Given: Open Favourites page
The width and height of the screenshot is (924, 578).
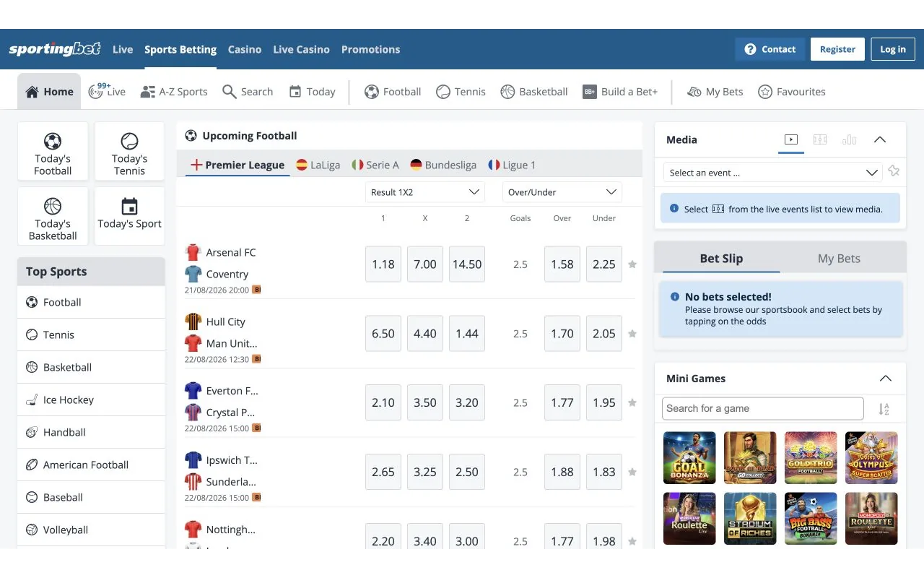Looking at the screenshot, I should 792,92.
